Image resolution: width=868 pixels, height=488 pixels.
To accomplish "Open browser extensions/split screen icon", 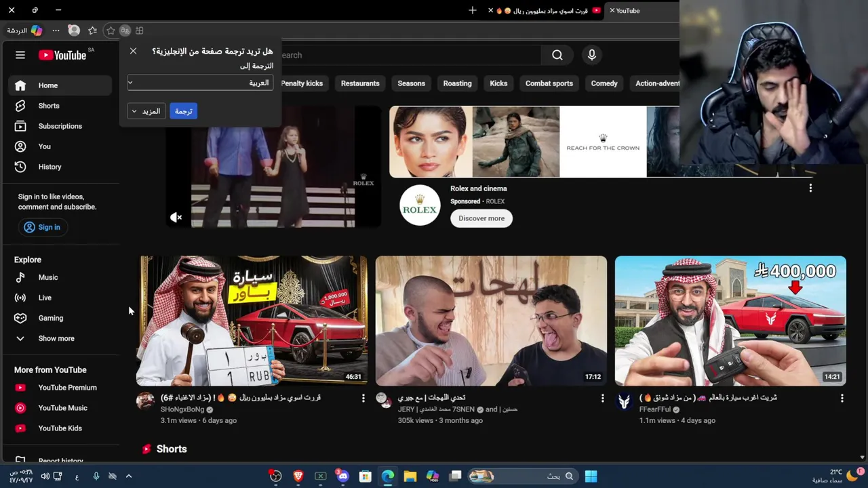I will 139,30.
